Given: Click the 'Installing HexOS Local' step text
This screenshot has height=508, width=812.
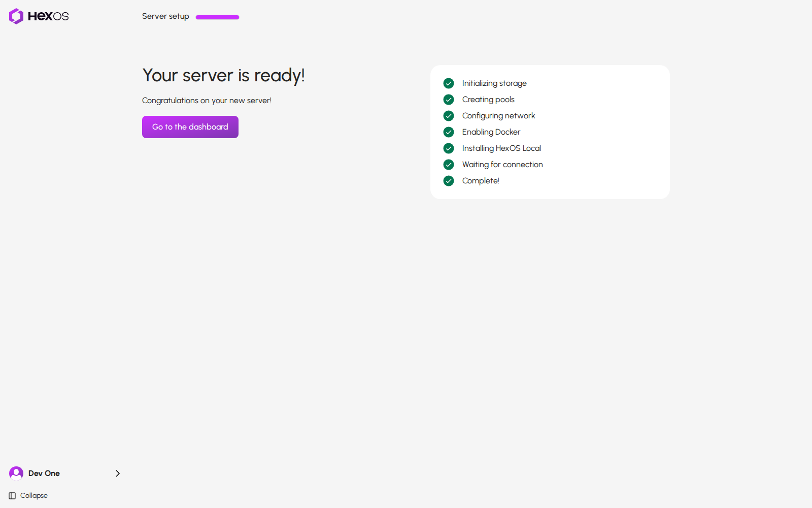Looking at the screenshot, I should point(501,148).
